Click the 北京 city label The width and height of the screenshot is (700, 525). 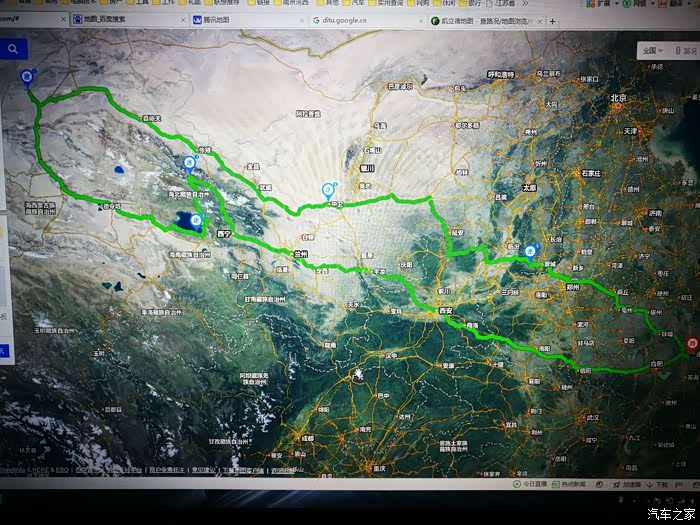click(x=619, y=98)
